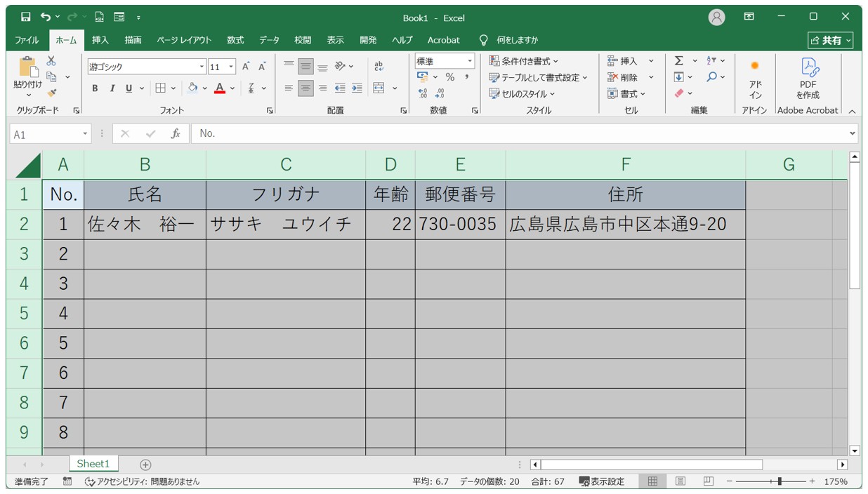The image size is (868, 494).
Task: Decrease font size with the smaller A icon
Action: point(262,67)
